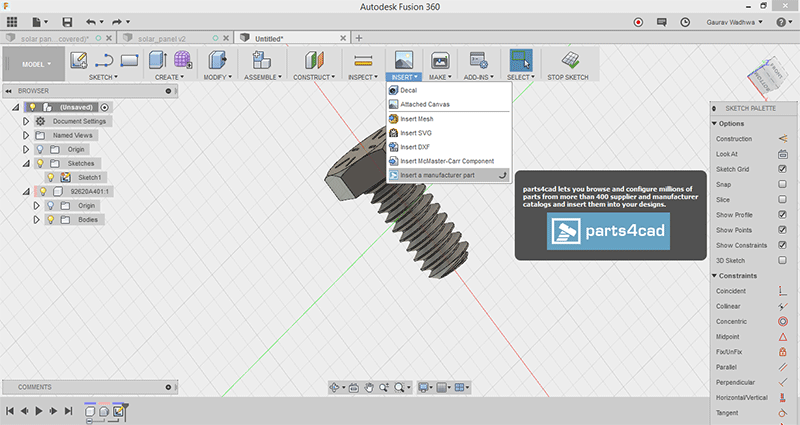Click the Press Pull modify icon
Image resolution: width=800 pixels, height=425 pixels.
pos(217,60)
